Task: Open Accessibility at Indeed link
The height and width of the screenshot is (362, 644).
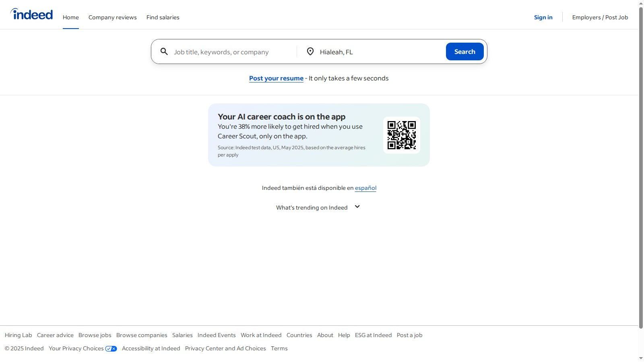Action: pos(151,348)
